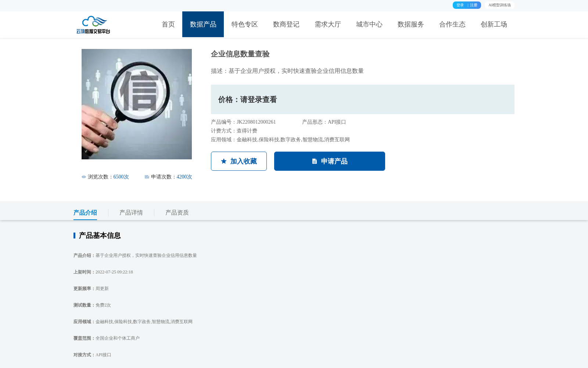Click the document icon in 申请产品
588x368 pixels.
[x=315, y=161]
